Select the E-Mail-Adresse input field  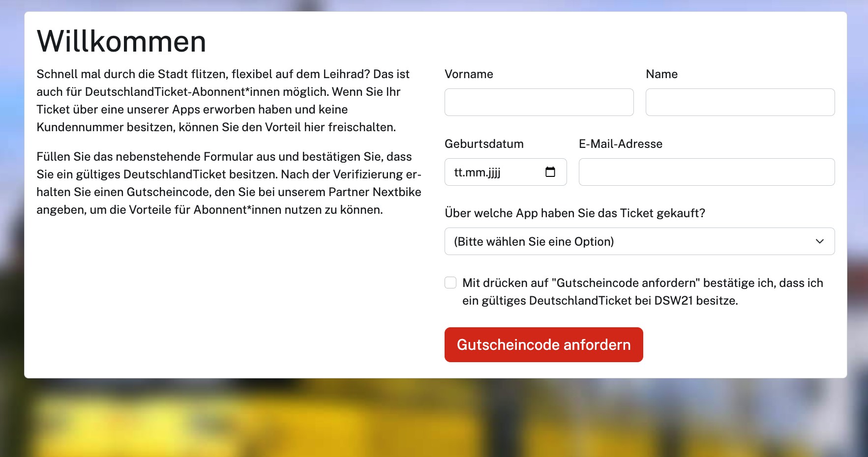tap(706, 172)
